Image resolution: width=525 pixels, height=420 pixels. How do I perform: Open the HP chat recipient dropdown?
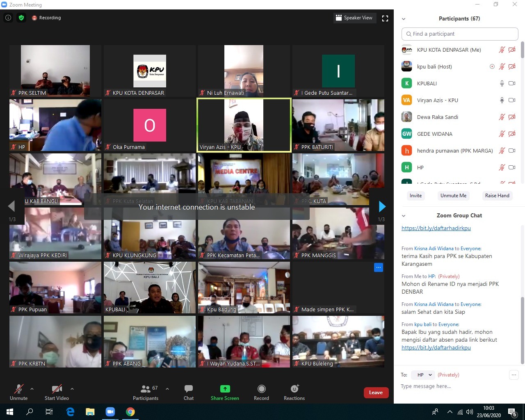tap(425, 375)
